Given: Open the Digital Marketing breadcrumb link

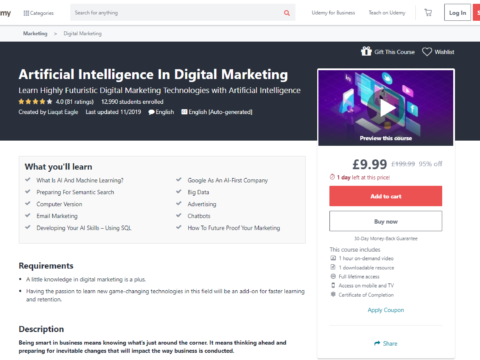Looking at the screenshot, I should pyautogui.click(x=83, y=33).
